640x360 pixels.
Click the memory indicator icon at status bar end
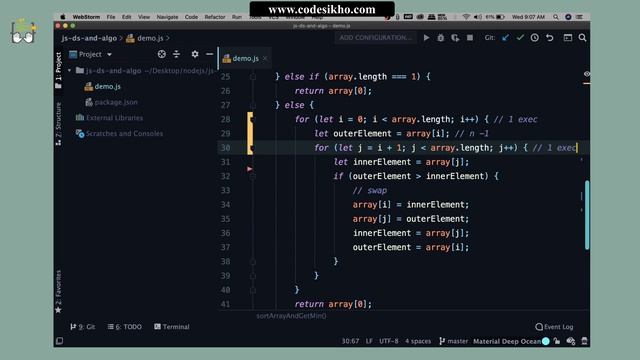tap(584, 341)
